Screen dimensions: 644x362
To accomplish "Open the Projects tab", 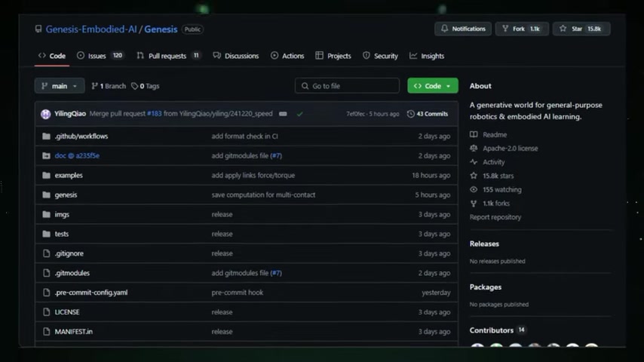I will (333, 56).
